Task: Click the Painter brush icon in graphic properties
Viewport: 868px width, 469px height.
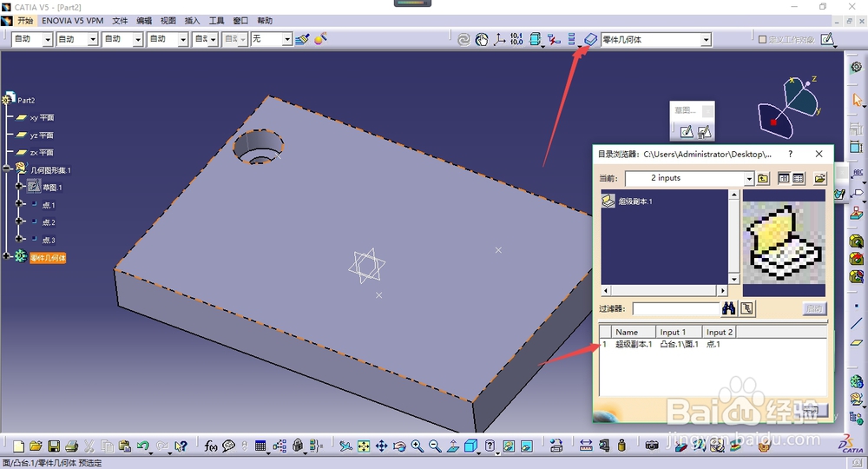Action: pos(302,39)
